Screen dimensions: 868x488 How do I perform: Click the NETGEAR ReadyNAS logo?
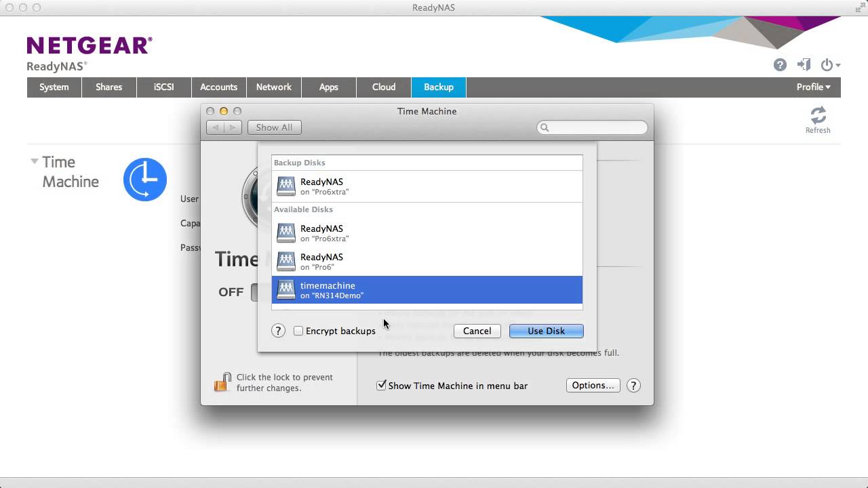pyautogui.click(x=90, y=54)
